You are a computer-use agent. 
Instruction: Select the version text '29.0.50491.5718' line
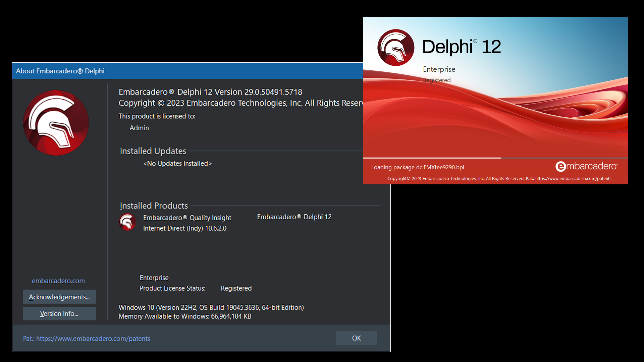pyautogui.click(x=211, y=92)
